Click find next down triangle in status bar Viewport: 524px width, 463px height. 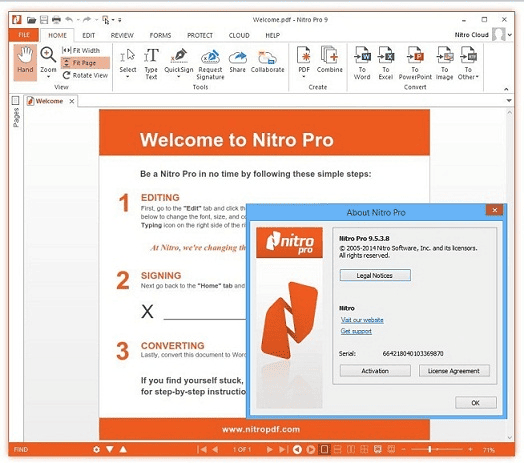click(x=110, y=449)
